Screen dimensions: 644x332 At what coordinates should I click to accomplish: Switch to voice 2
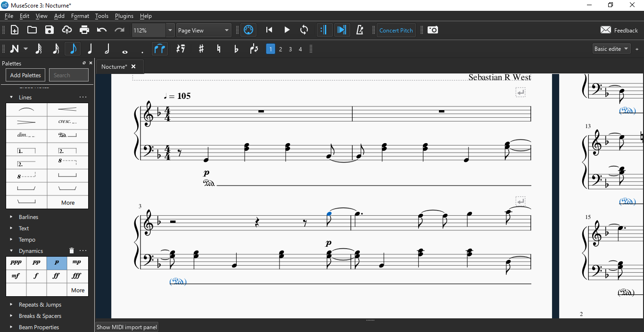281,49
